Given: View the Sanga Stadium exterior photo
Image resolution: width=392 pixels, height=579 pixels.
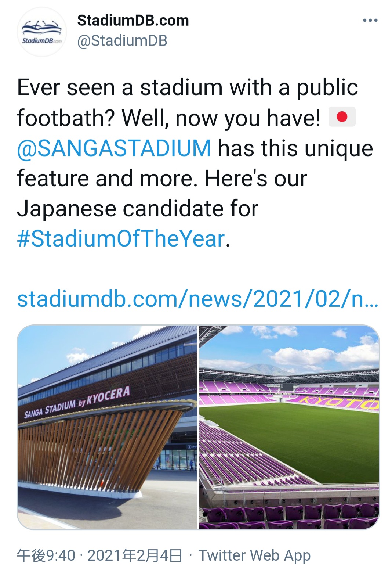Looking at the screenshot, I should (x=107, y=427).
